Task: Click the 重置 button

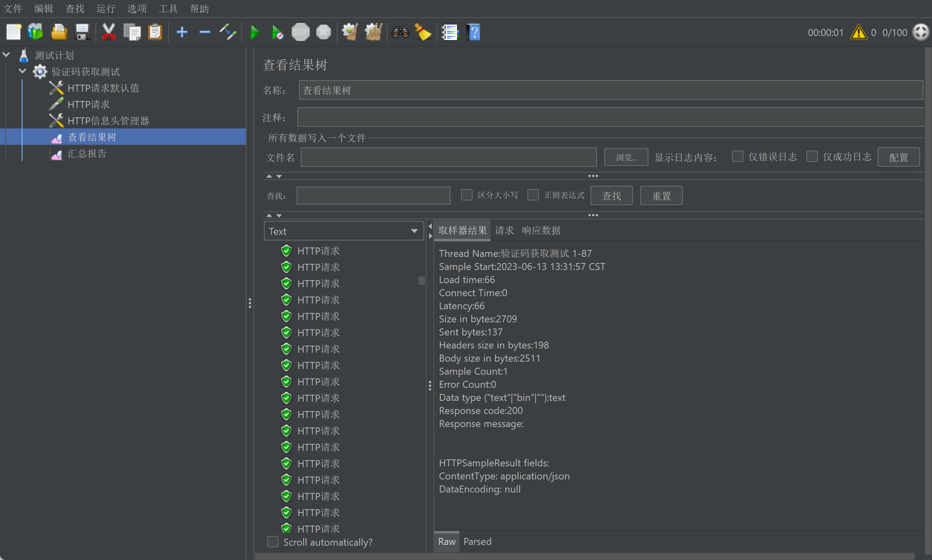Action: [661, 196]
